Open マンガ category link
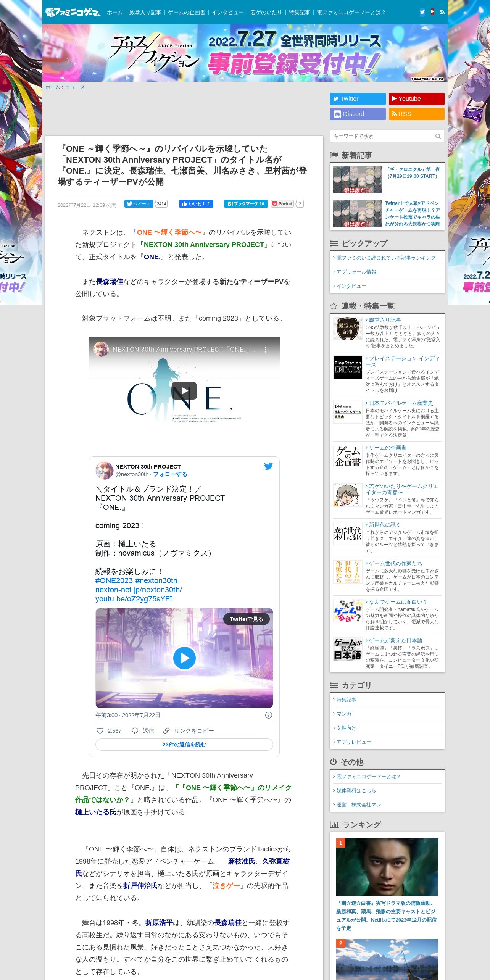This screenshot has height=980, width=490. coord(344,714)
